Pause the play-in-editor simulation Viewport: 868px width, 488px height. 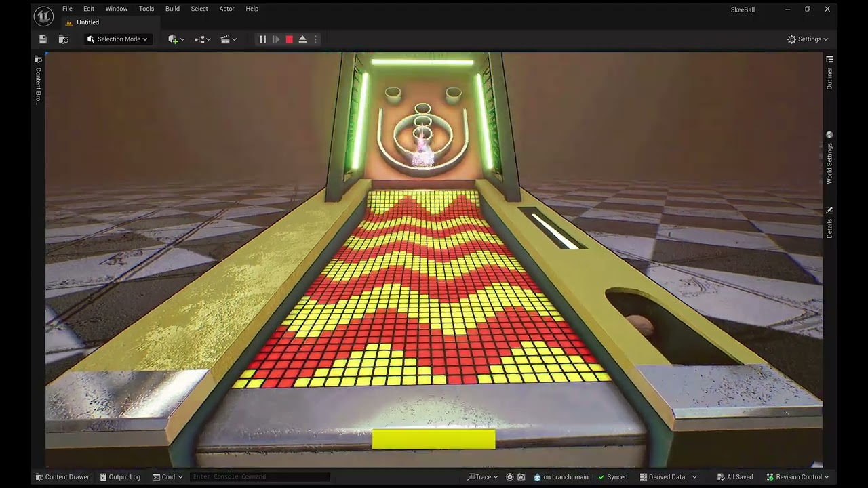pyautogui.click(x=262, y=39)
